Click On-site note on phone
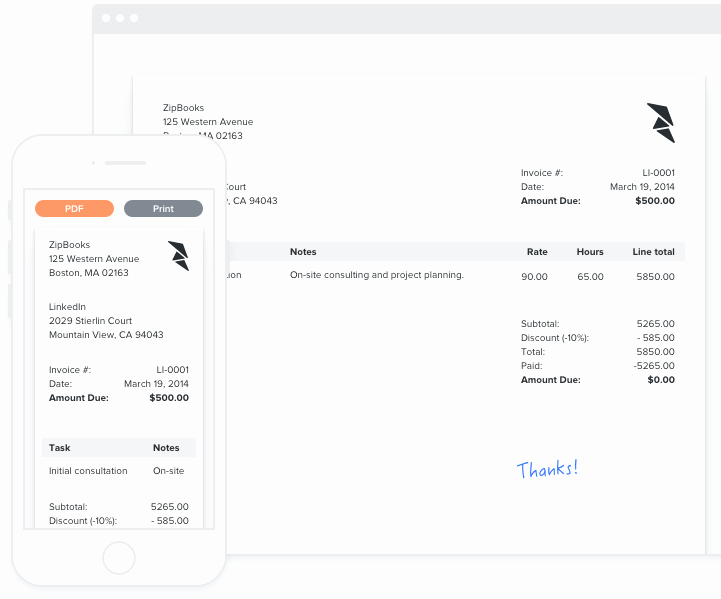 click(x=168, y=471)
